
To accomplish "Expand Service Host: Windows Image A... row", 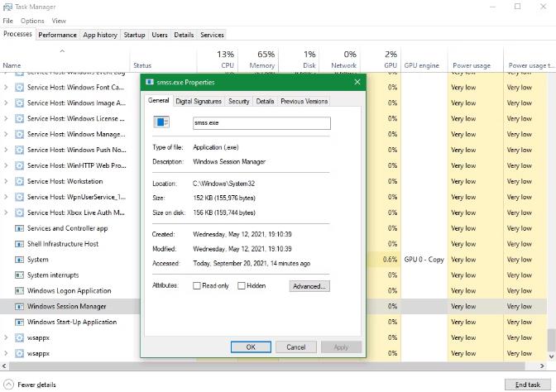I will 6,103.
